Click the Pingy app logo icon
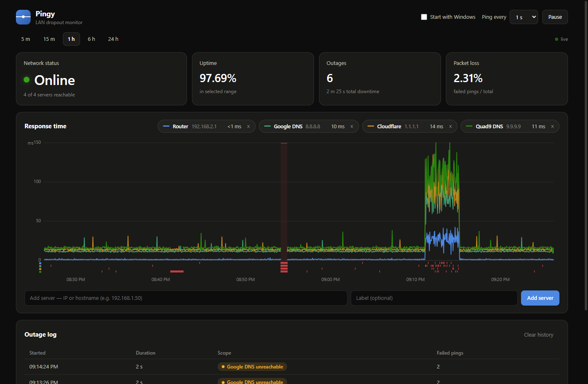 [23, 17]
